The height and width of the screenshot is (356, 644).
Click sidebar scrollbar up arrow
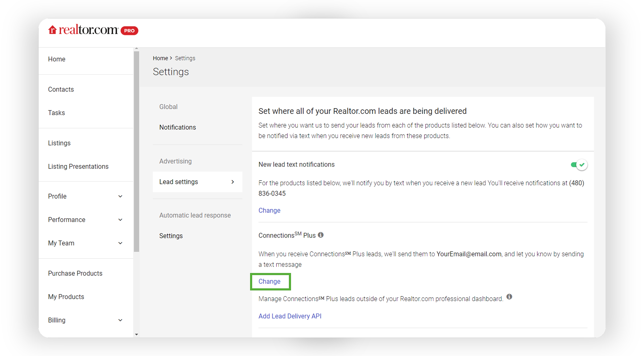(x=136, y=48)
